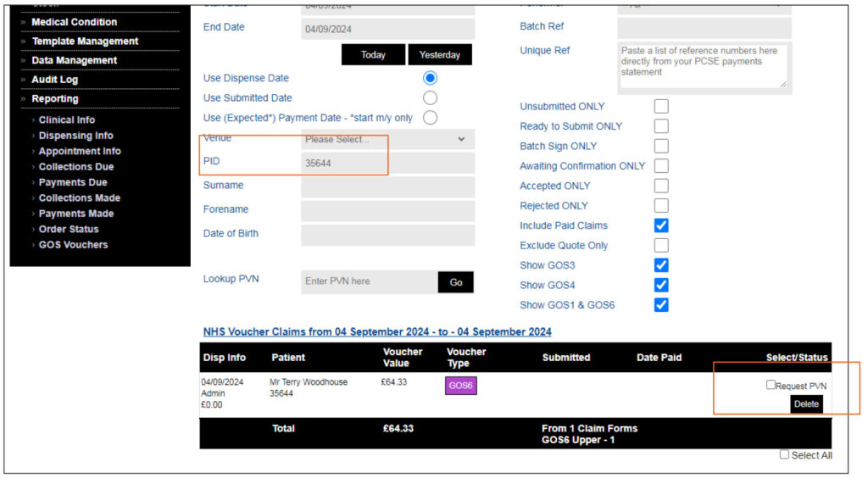Select the Use Submitted Date radio option

(431, 98)
